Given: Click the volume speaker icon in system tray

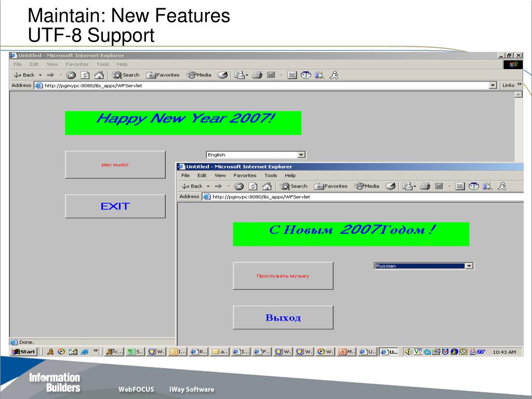Looking at the screenshot, I should pyautogui.click(x=407, y=352).
